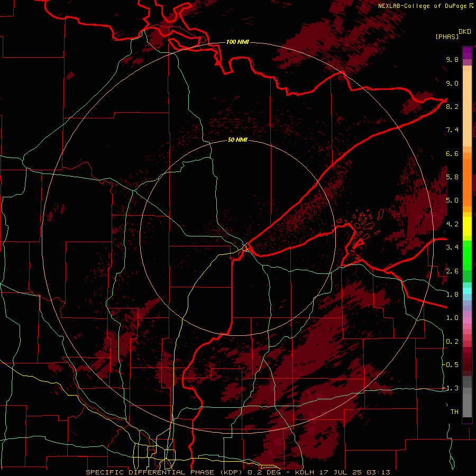Select the -0.5 scale label
Screen dimensions: 476x476
point(451,365)
